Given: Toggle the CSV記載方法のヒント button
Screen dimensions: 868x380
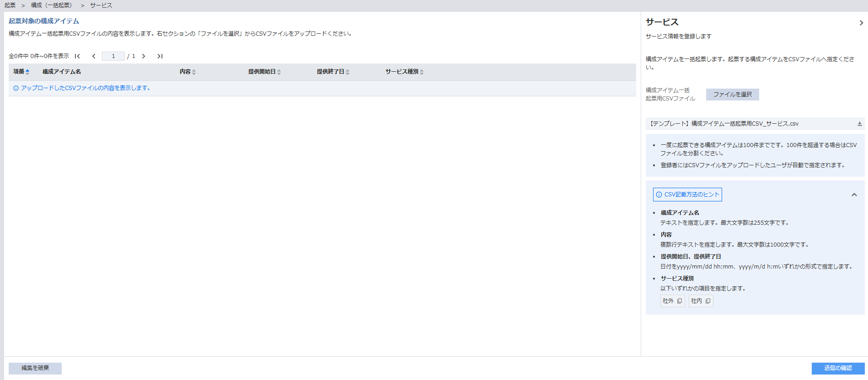Looking at the screenshot, I should [x=687, y=195].
